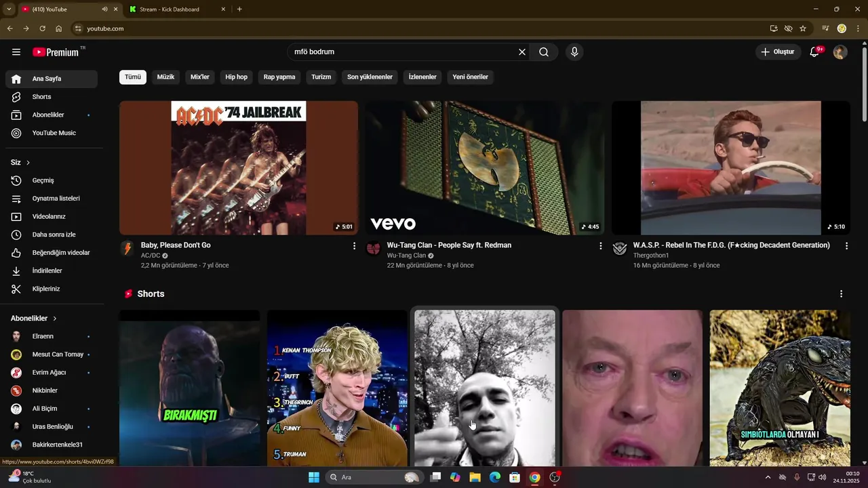This screenshot has width=868, height=488.
Task: Open AC/DC '74 Jailbreak thumbnail
Action: [239, 167]
